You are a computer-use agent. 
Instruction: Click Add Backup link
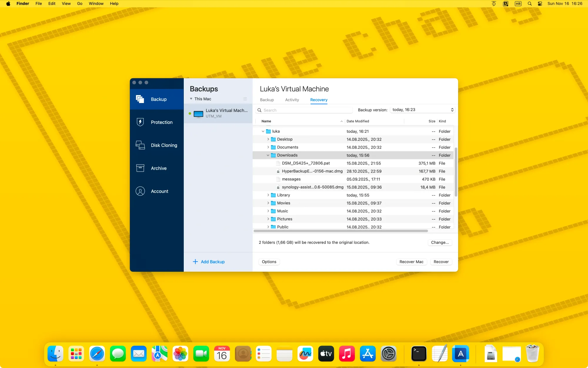pyautogui.click(x=208, y=261)
